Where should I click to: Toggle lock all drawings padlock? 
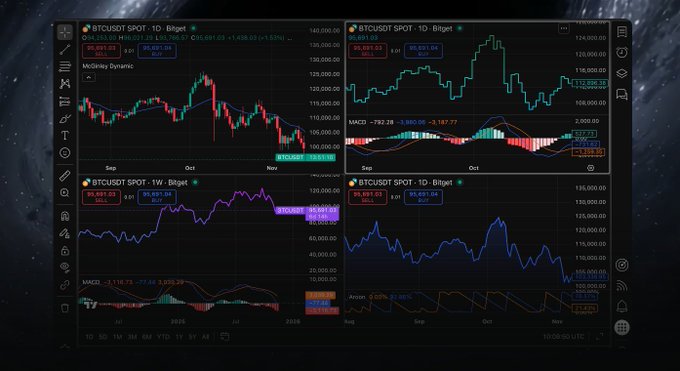tap(65, 251)
